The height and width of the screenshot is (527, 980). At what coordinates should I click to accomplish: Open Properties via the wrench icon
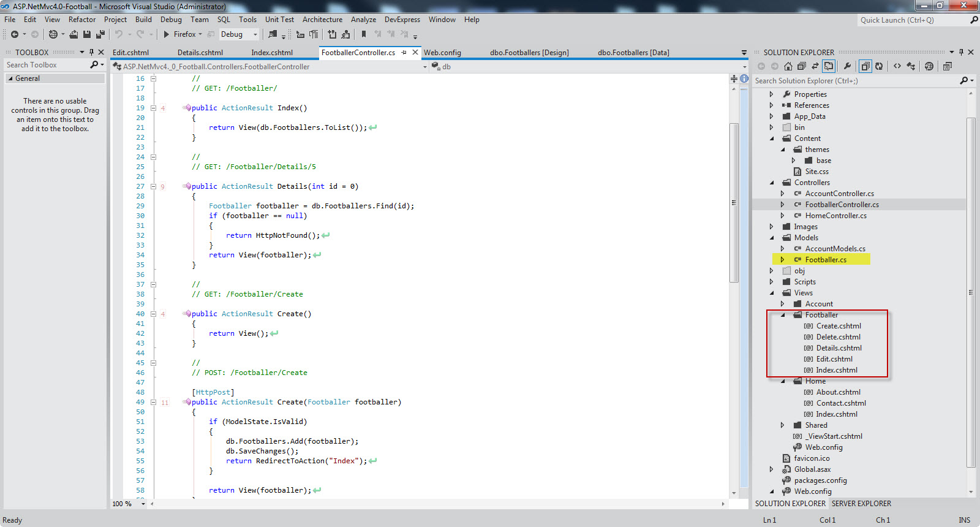click(847, 66)
